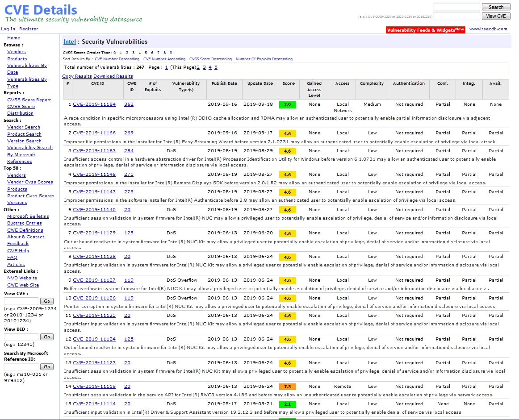This screenshot has width=519, height=420.
Task: Open Feedback link in sidebar
Action: pos(18,243)
